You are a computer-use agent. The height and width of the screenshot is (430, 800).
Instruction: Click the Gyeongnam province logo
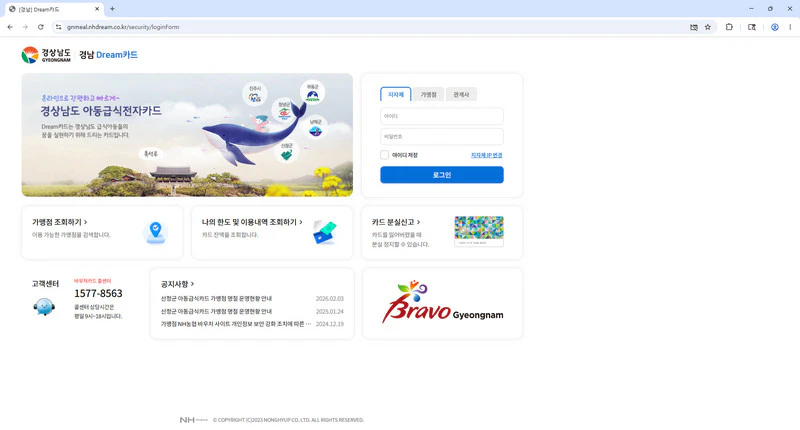pyautogui.click(x=46, y=55)
